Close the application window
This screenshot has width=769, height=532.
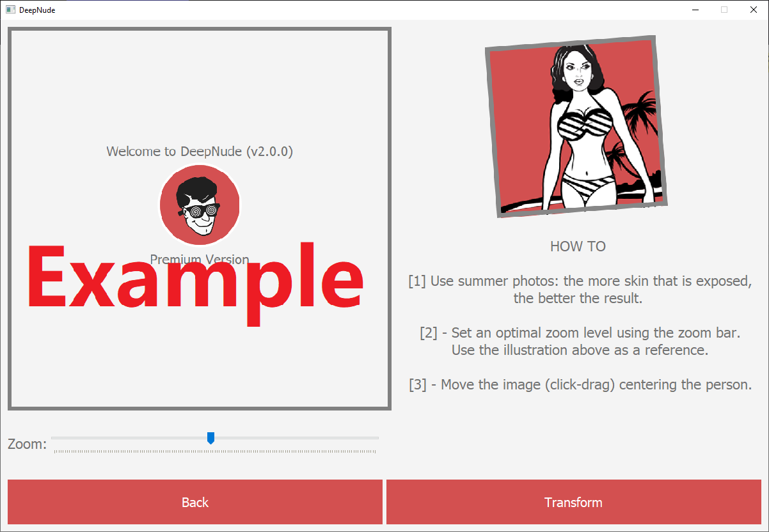(754, 10)
